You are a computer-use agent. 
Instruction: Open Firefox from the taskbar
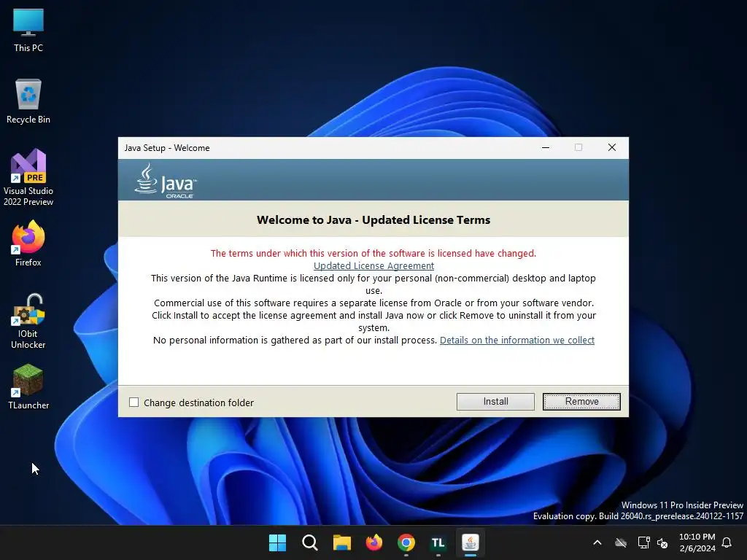(374, 542)
